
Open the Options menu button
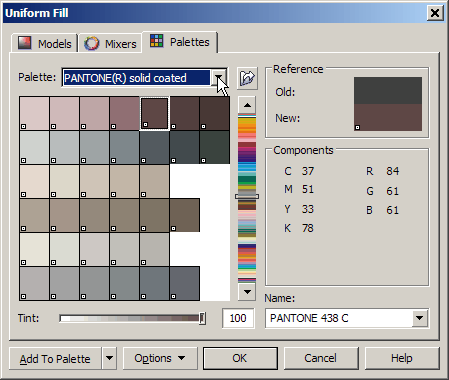pos(160,358)
